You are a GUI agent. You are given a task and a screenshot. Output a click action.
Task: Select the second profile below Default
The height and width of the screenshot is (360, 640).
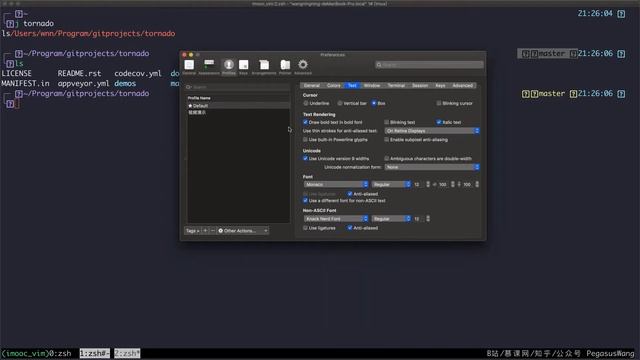[x=238, y=112]
